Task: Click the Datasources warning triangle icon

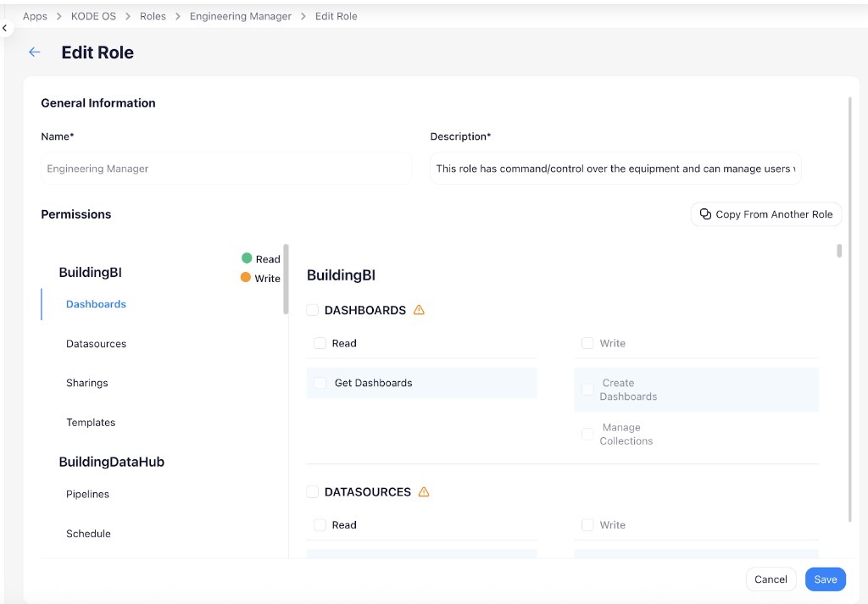Action: [424, 491]
